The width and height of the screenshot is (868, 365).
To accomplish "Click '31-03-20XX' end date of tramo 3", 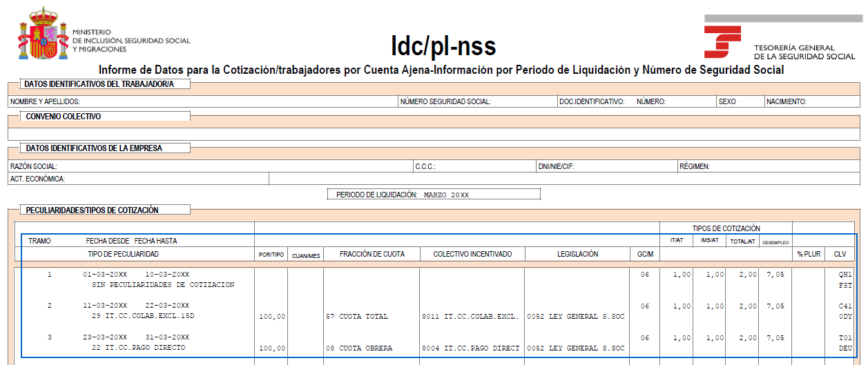I will pos(166,338).
